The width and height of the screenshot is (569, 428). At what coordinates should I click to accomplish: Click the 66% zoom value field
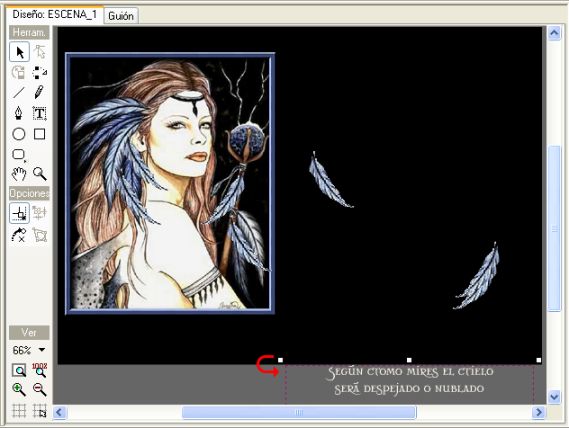[22, 350]
